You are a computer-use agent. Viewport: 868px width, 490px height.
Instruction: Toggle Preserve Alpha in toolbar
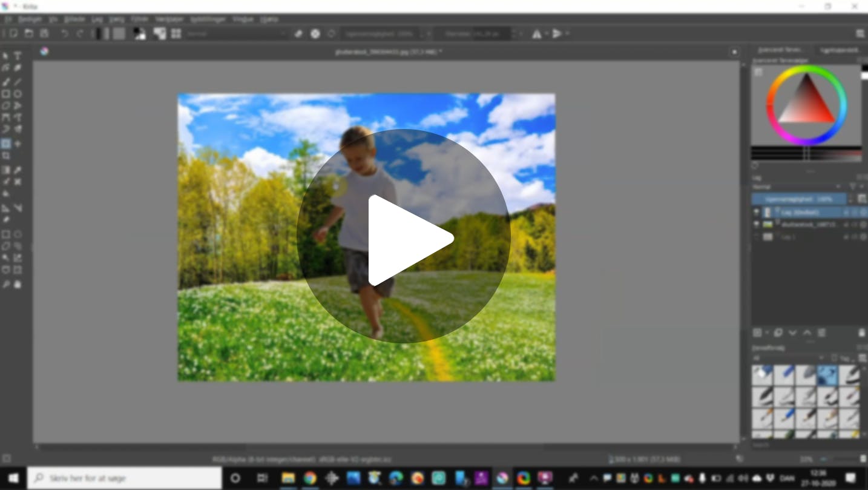click(315, 34)
